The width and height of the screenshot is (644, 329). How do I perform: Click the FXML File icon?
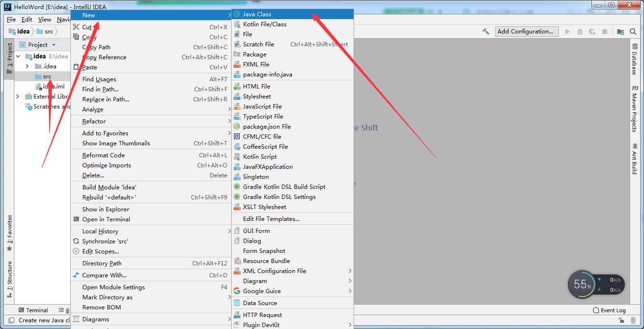237,64
